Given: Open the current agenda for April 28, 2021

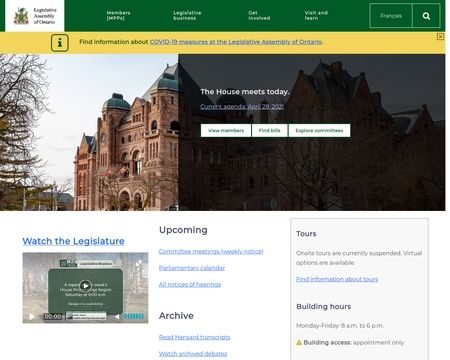Looking at the screenshot, I should click(x=242, y=106).
